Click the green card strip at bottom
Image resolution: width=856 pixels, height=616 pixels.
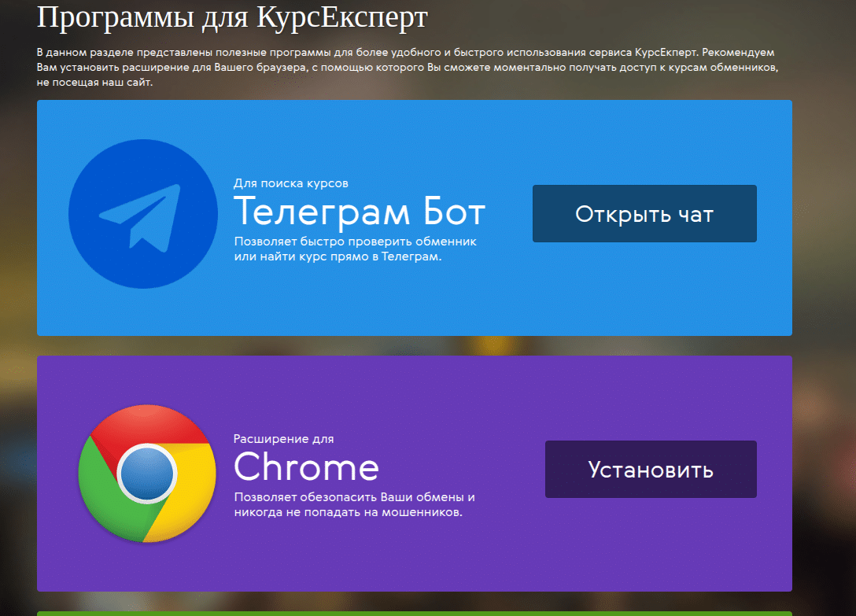pos(414,613)
